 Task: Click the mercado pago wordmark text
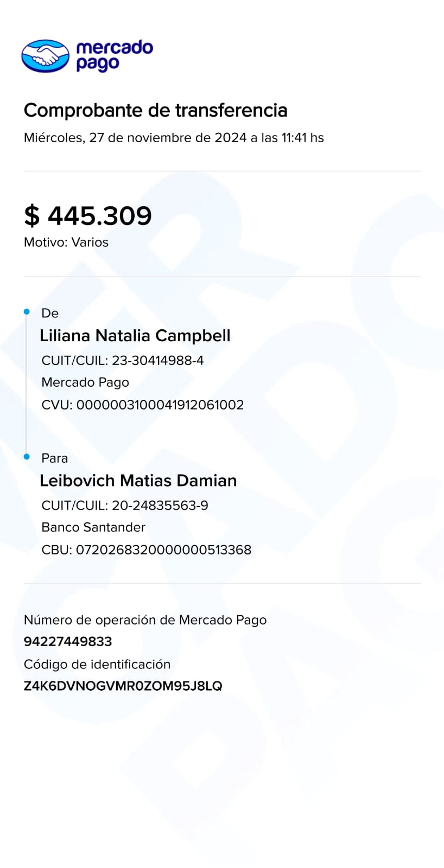tap(114, 55)
